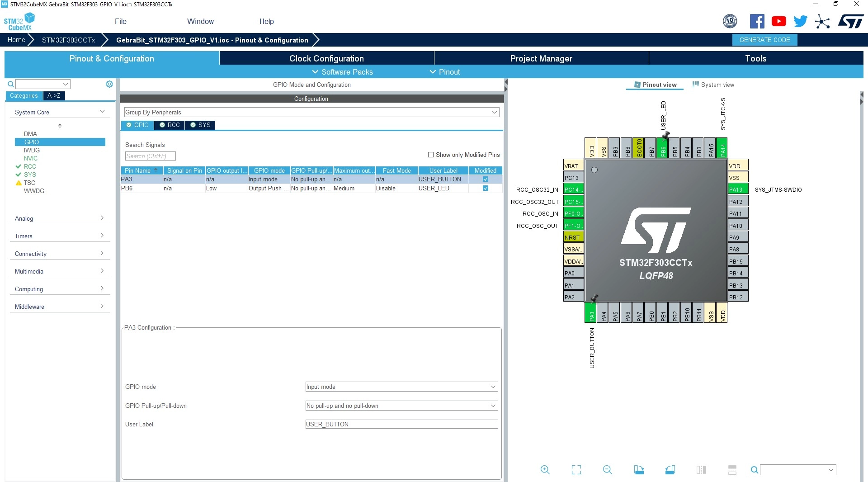The image size is (868, 482).
Task: Click the ST community network icon
Action: click(822, 21)
